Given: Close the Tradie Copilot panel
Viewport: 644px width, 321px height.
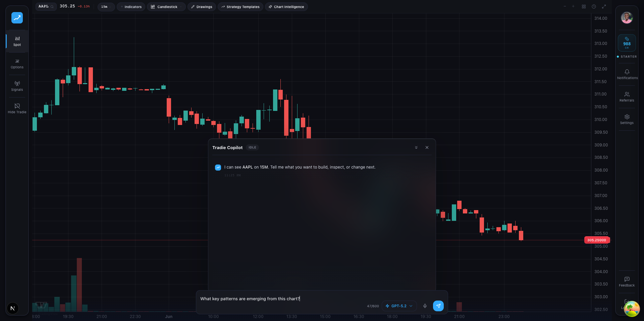Looking at the screenshot, I should [x=427, y=147].
